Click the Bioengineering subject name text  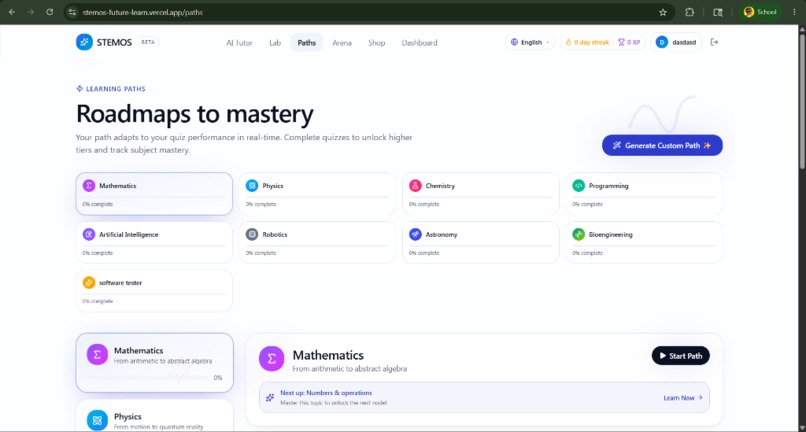[611, 235]
